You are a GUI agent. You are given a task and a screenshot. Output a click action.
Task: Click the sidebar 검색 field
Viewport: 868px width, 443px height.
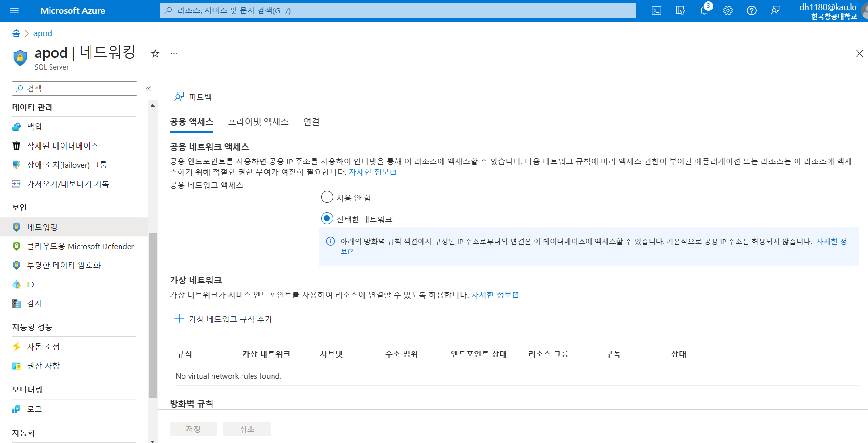click(x=74, y=89)
